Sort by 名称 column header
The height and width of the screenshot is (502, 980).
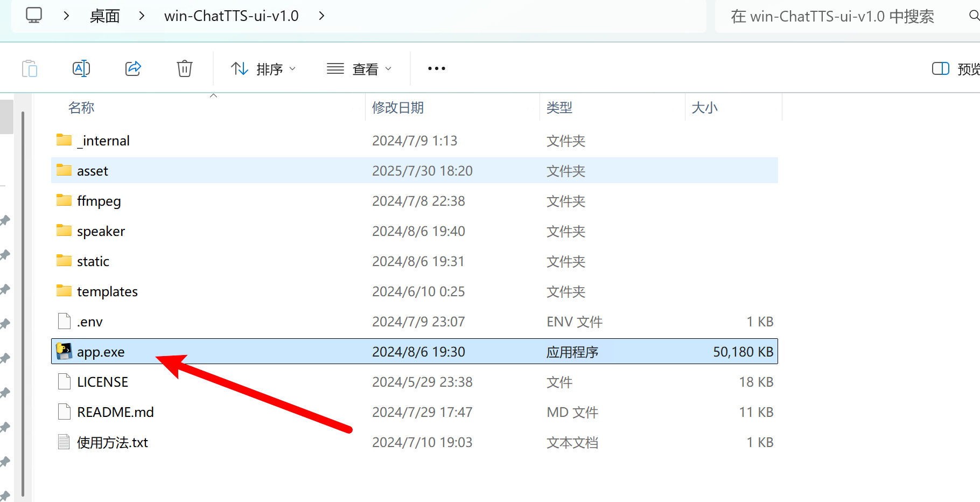pyautogui.click(x=81, y=108)
